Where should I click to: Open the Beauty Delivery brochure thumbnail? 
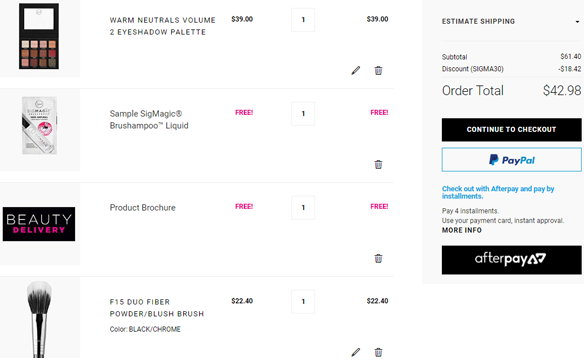tap(39, 224)
